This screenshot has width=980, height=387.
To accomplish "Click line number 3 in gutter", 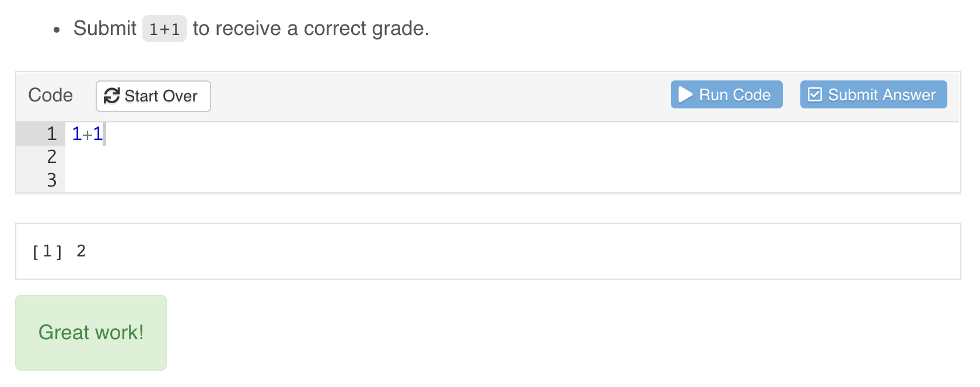I will (51, 180).
